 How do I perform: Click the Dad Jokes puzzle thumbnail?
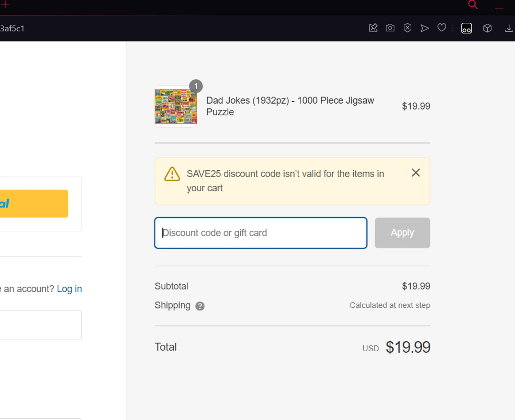(x=176, y=106)
